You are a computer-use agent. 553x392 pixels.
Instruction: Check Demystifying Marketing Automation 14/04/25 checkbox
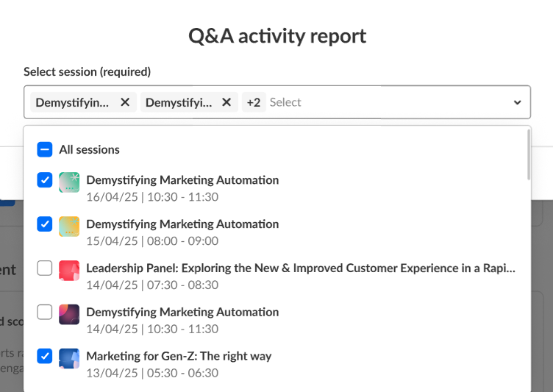point(45,313)
